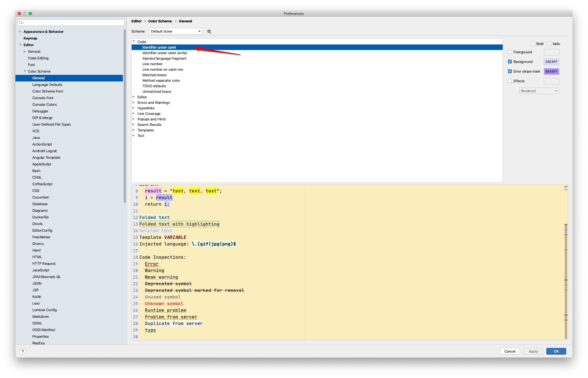This screenshot has height=378, width=588.
Task: Open the Font settings page
Action: click(31, 65)
